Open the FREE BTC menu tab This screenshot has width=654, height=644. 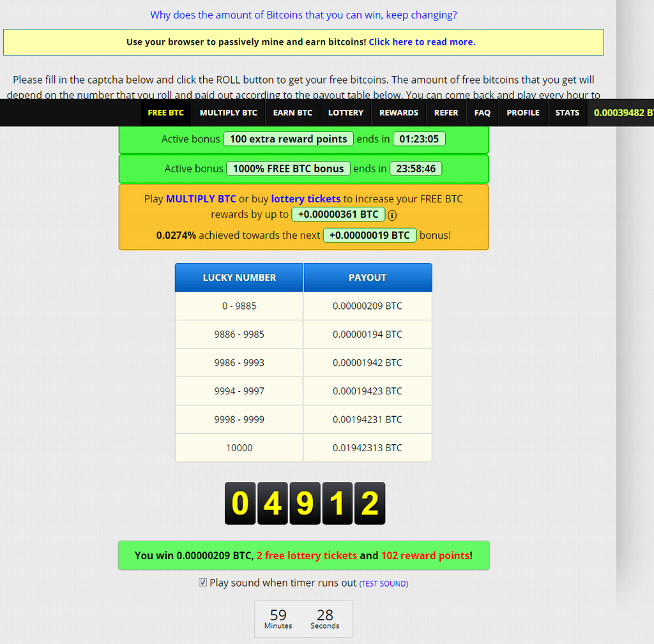(x=165, y=112)
